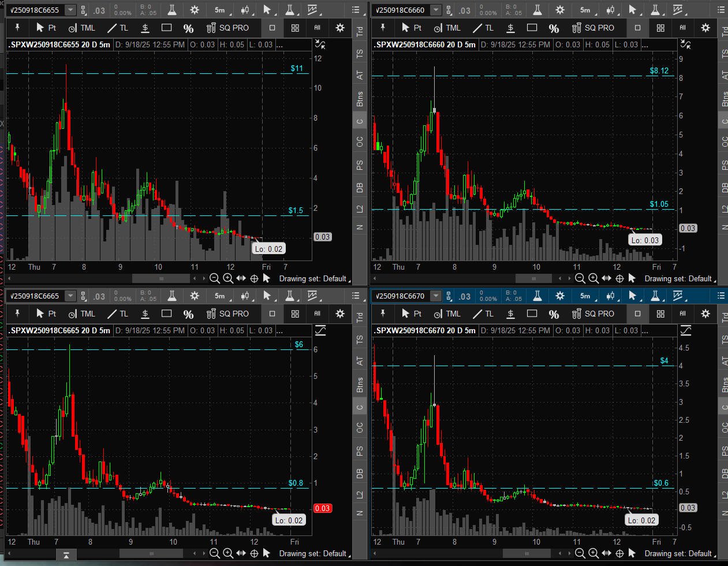
Task: Click the crosshair pan icon under C6665 chart
Action: click(x=254, y=553)
